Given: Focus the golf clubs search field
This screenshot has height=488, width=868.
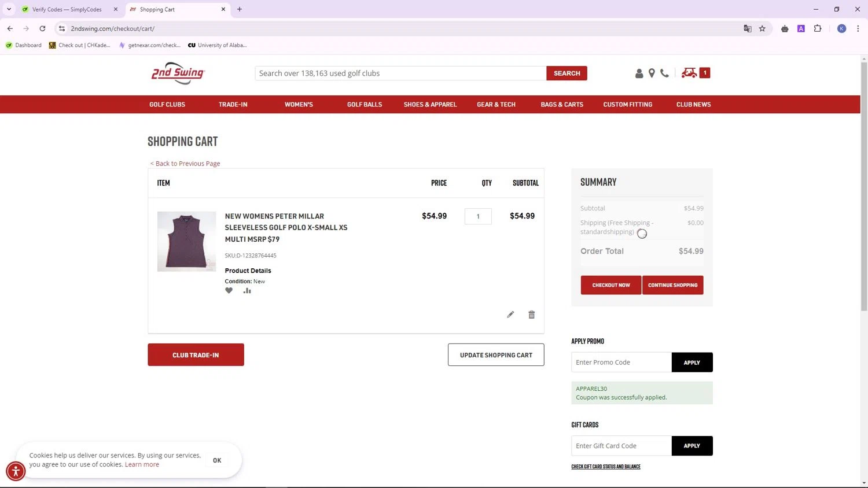Looking at the screenshot, I should click(x=400, y=73).
